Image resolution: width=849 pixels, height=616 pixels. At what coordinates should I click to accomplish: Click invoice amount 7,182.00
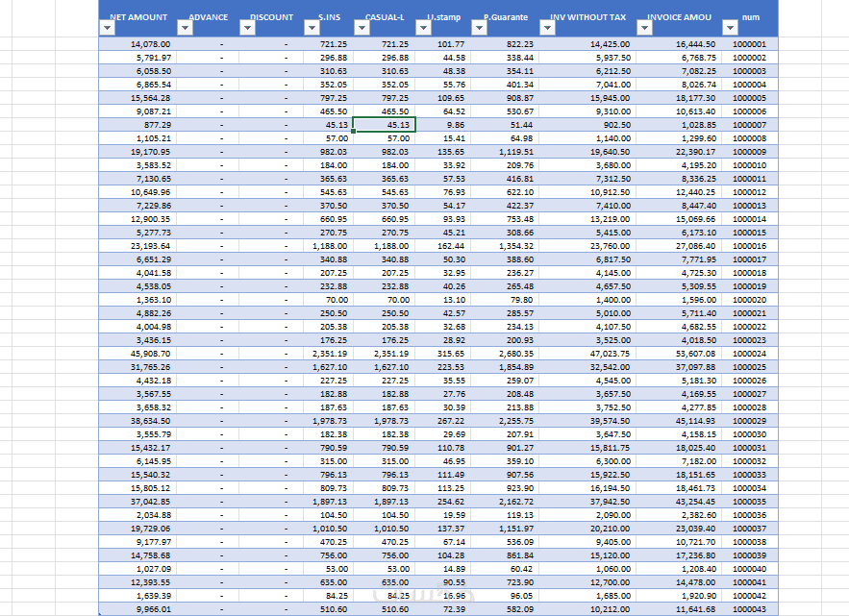[679, 461]
